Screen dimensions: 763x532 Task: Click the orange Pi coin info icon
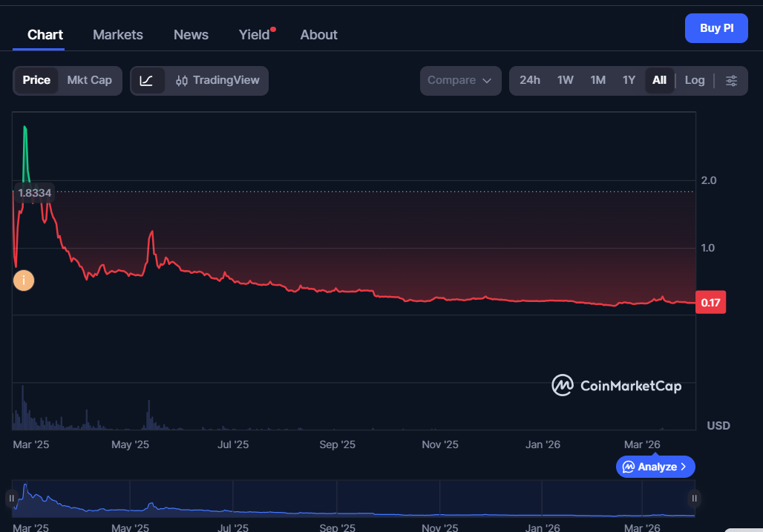[x=23, y=280]
